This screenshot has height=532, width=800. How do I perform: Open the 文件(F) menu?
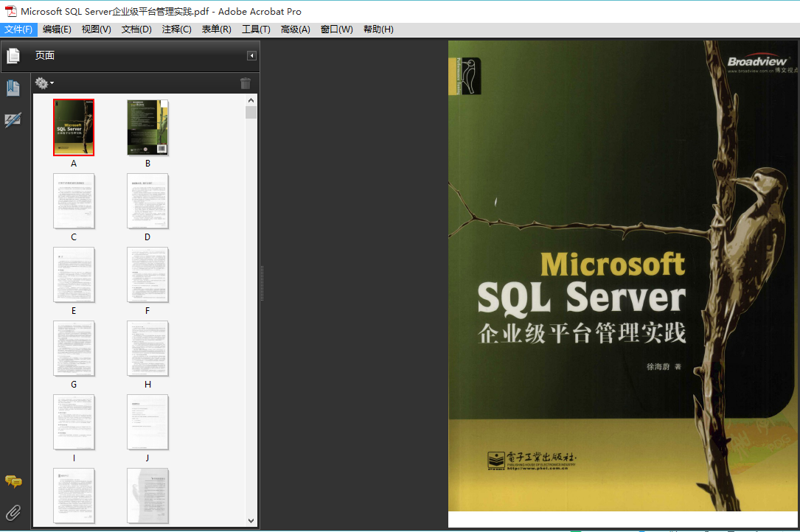pyautogui.click(x=18, y=29)
